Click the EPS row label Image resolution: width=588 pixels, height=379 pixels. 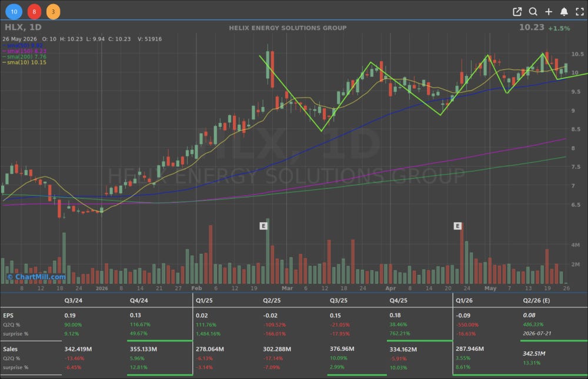[x=8, y=316]
